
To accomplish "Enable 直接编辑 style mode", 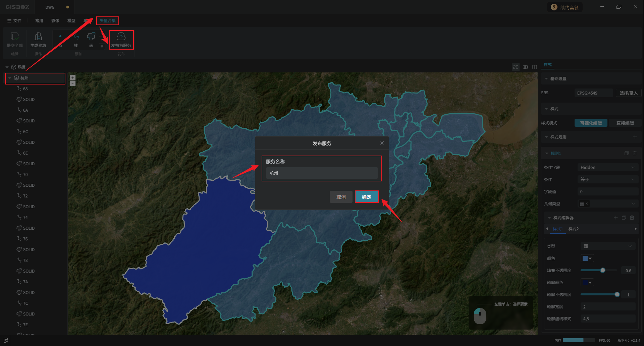I will click(625, 123).
